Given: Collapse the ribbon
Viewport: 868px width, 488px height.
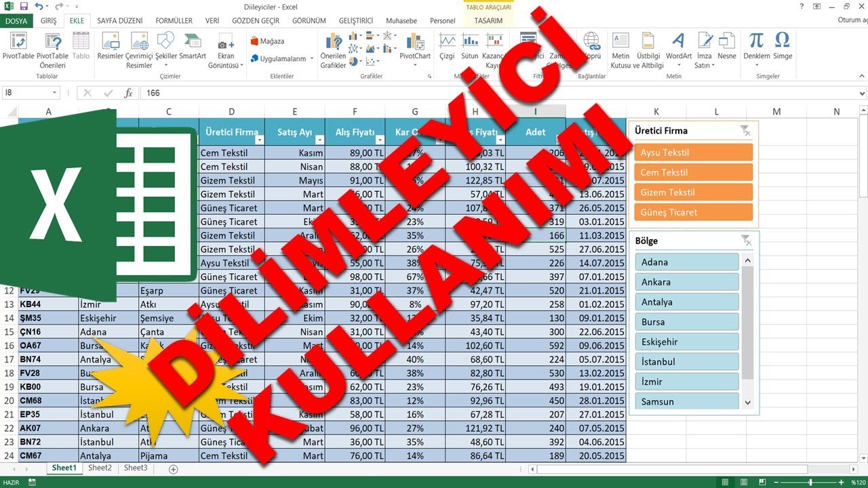Looking at the screenshot, I should [x=861, y=77].
